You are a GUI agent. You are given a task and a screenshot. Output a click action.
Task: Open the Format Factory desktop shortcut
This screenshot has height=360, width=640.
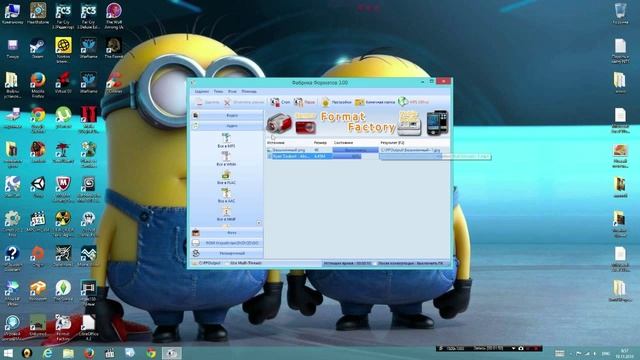coord(63,328)
